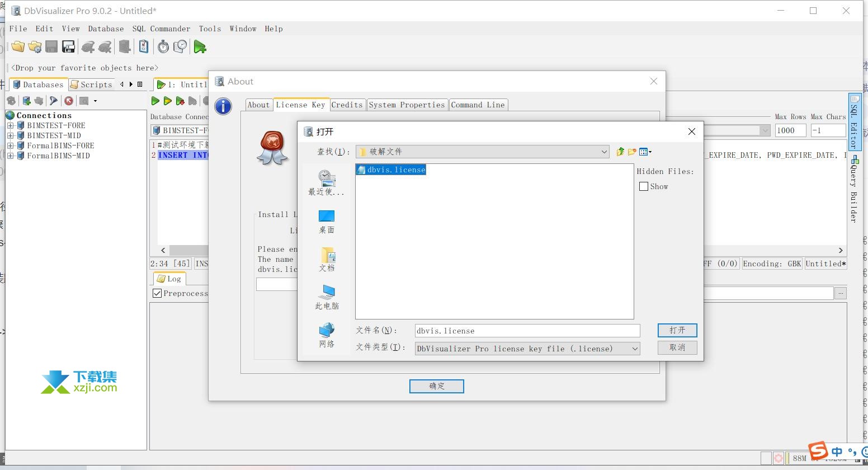Select the dbvis.license file in list
This screenshot has width=868, height=470.
pos(391,170)
